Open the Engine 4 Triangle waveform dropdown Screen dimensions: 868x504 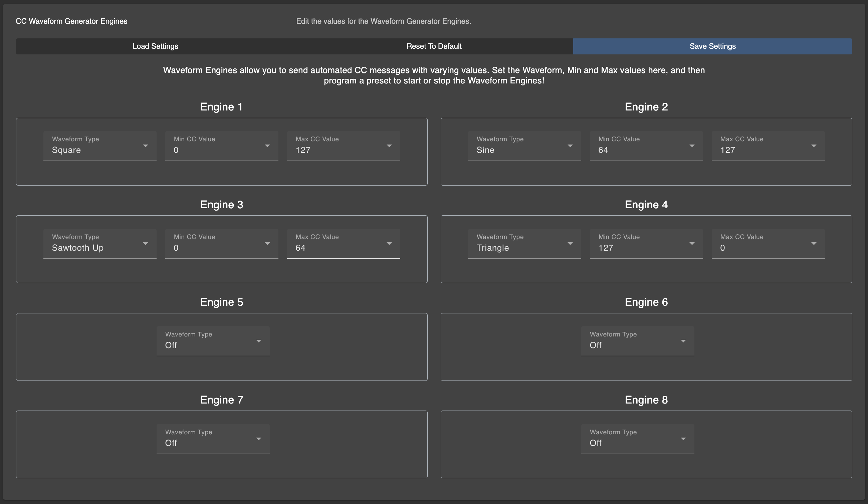tap(524, 243)
